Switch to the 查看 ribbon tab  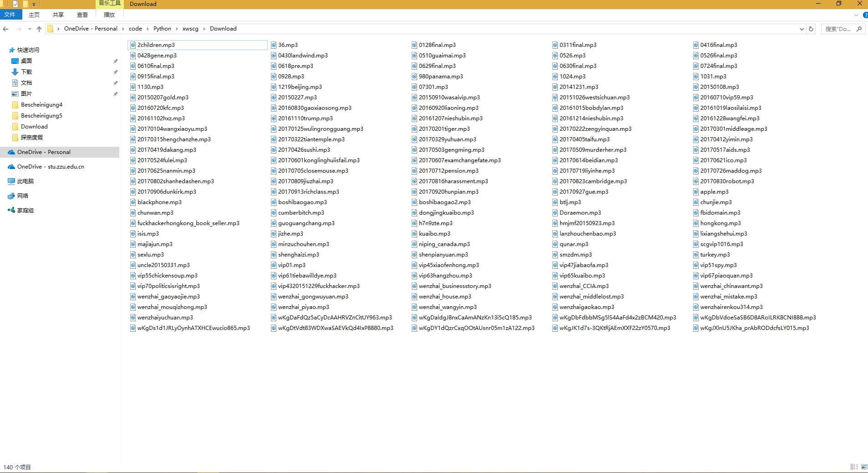coord(82,15)
